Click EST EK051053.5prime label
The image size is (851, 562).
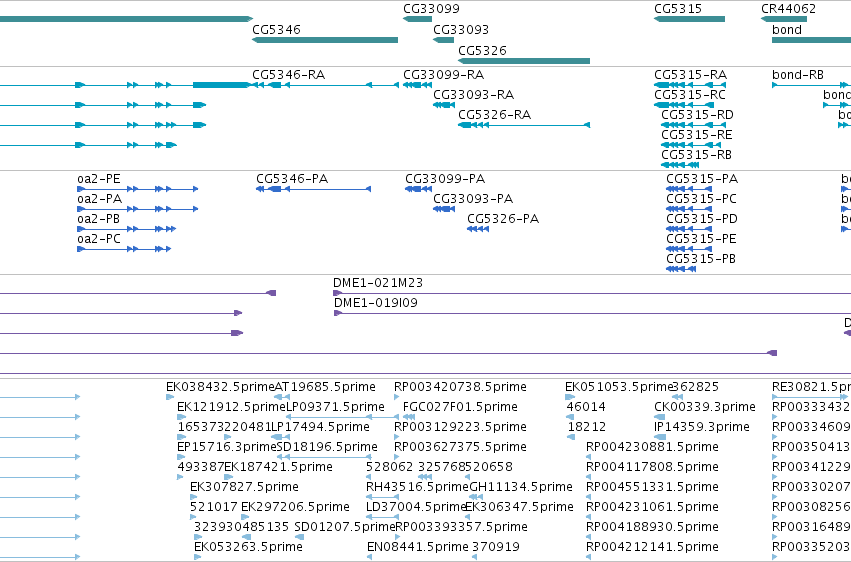619,387
